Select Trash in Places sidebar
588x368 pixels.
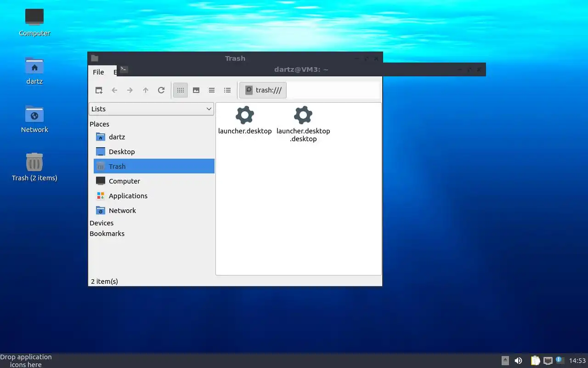click(154, 166)
